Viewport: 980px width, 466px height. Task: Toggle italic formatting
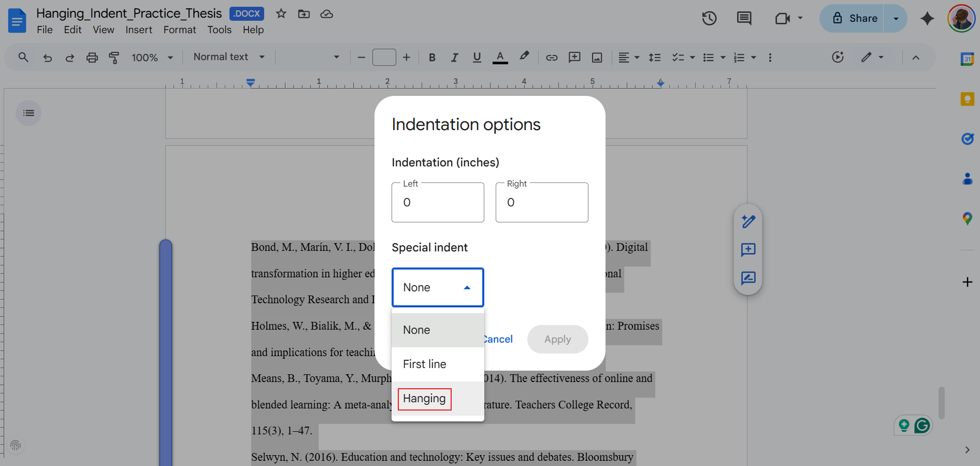coord(454,58)
